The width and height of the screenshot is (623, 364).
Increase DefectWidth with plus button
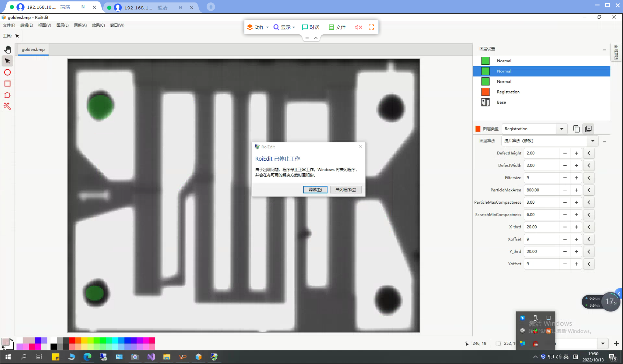(576, 166)
